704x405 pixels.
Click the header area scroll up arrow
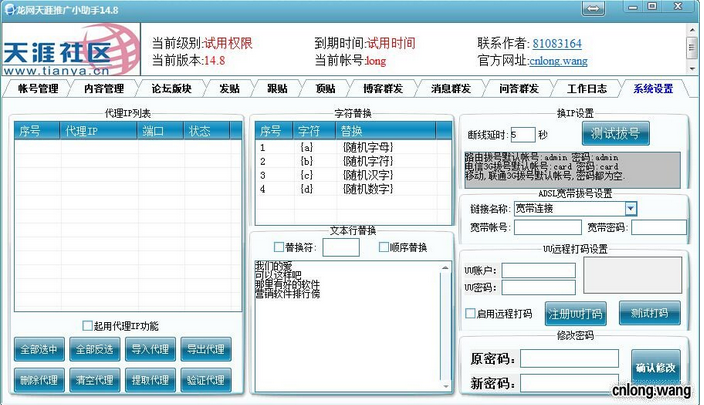tap(691, 30)
